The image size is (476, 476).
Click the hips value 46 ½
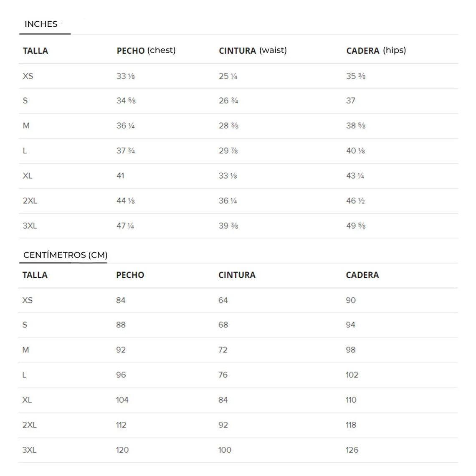(x=355, y=201)
